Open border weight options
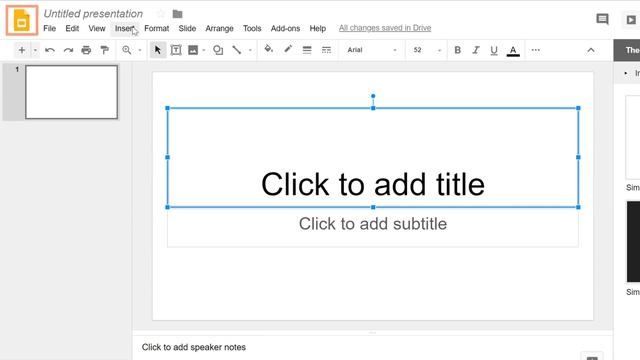This screenshot has height=360, width=640. 307,50
